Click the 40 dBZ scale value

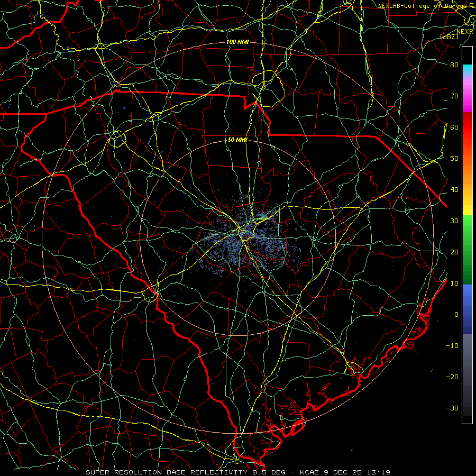click(454, 190)
